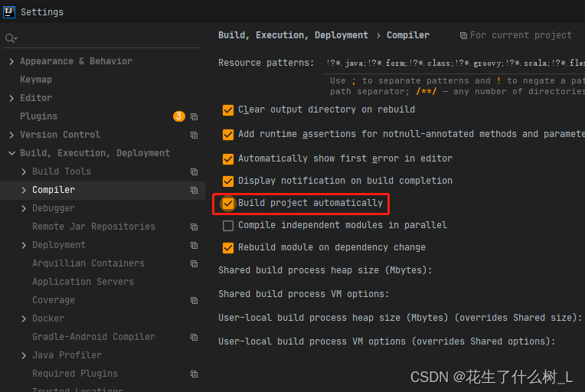Click project-level icon beside Deployment
Screen dimensions: 585x392
click(194, 246)
